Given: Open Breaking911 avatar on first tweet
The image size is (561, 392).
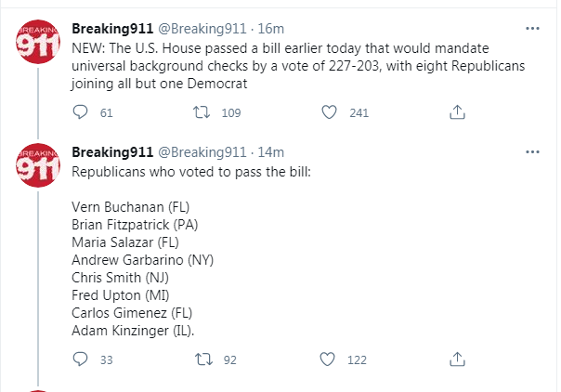Looking at the screenshot, I should (38, 42).
